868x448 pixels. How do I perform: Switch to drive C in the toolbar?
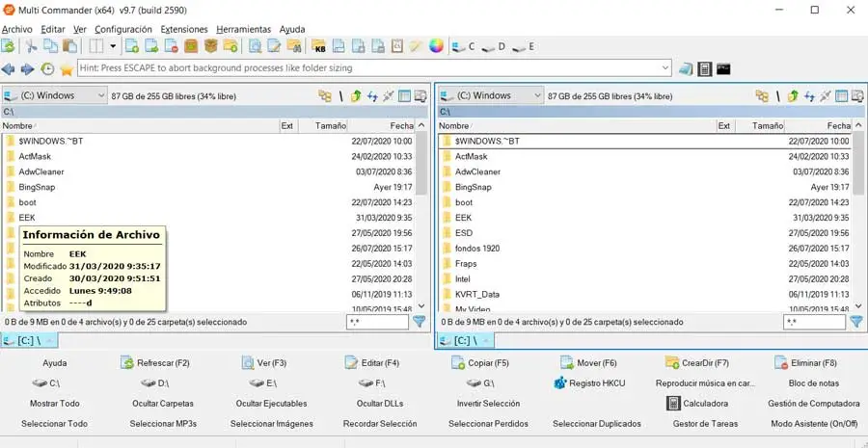point(464,47)
